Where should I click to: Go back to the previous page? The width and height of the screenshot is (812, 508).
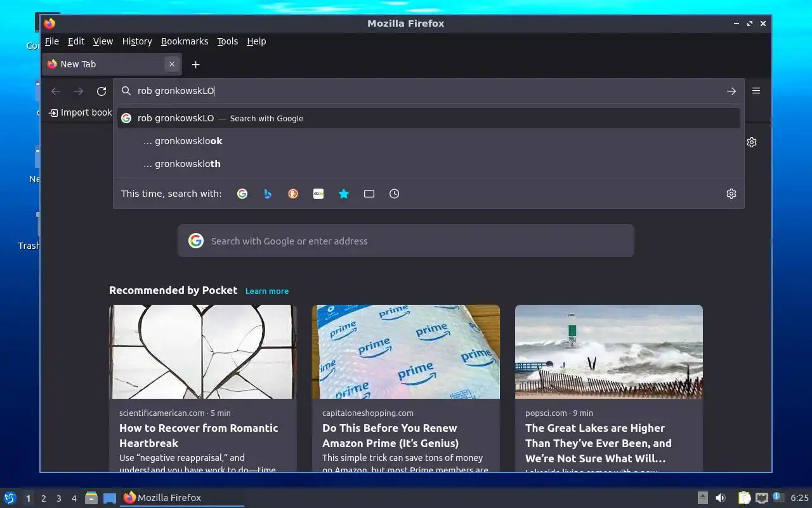click(56, 91)
